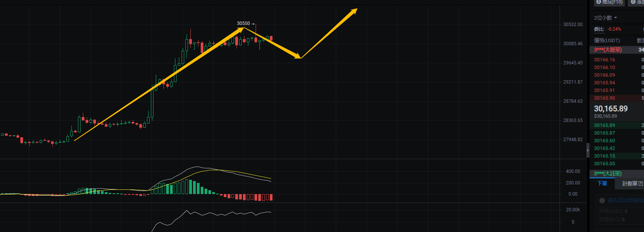
Task: Click the 20.00k volume axis label
Action: [x=573, y=210]
